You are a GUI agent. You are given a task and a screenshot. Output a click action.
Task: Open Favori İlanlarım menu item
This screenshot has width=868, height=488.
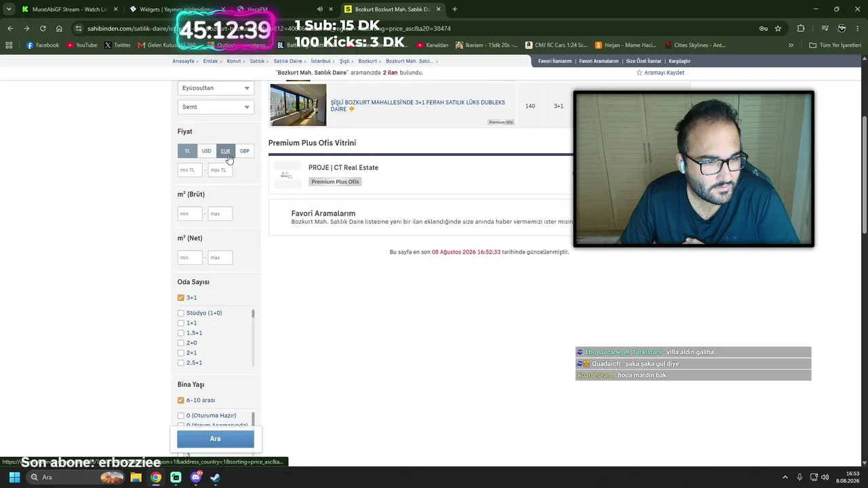(x=555, y=61)
